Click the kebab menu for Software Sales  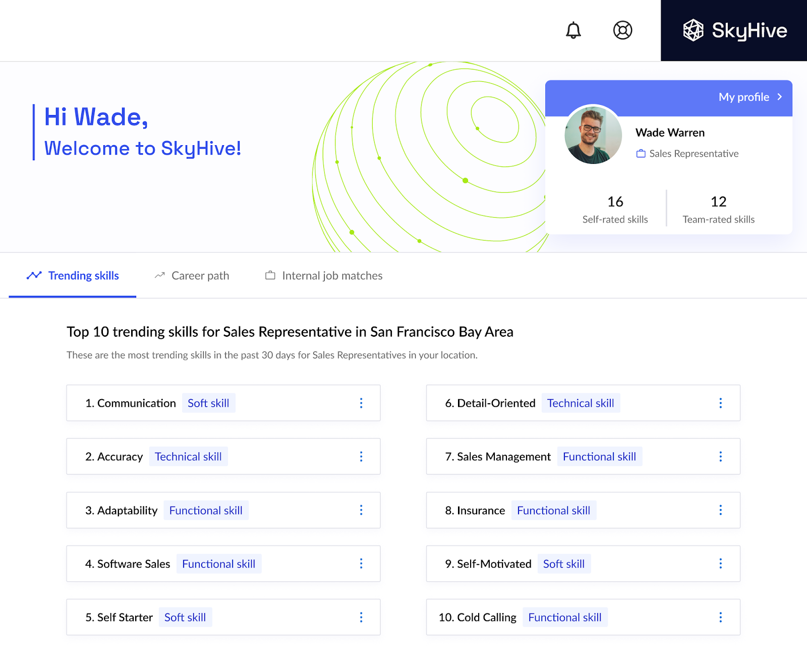tap(361, 564)
